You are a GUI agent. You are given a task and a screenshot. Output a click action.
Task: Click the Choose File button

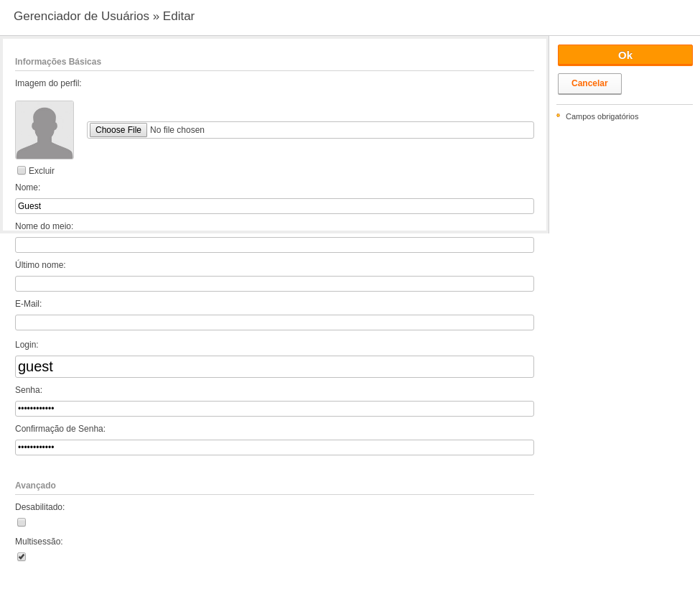point(118,130)
